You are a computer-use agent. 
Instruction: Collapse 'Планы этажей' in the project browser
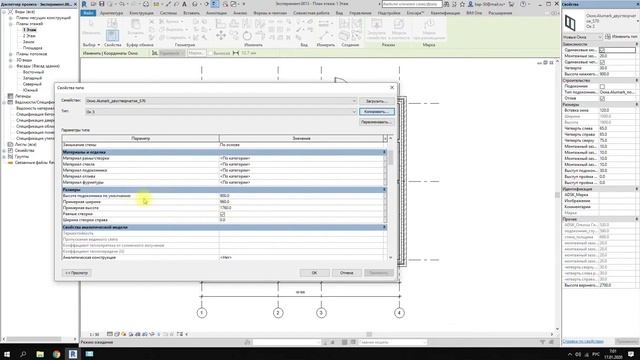click(x=11, y=24)
